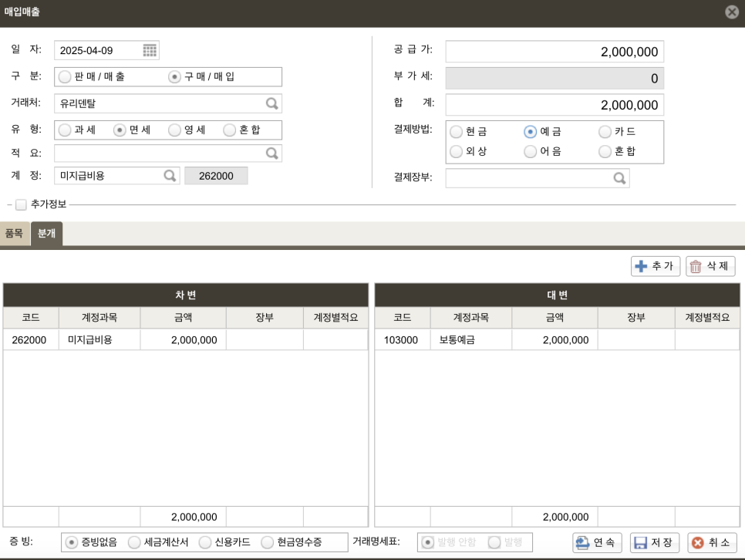Select the 구매 / 매입 radio option
The height and width of the screenshot is (560, 745).
tap(174, 76)
